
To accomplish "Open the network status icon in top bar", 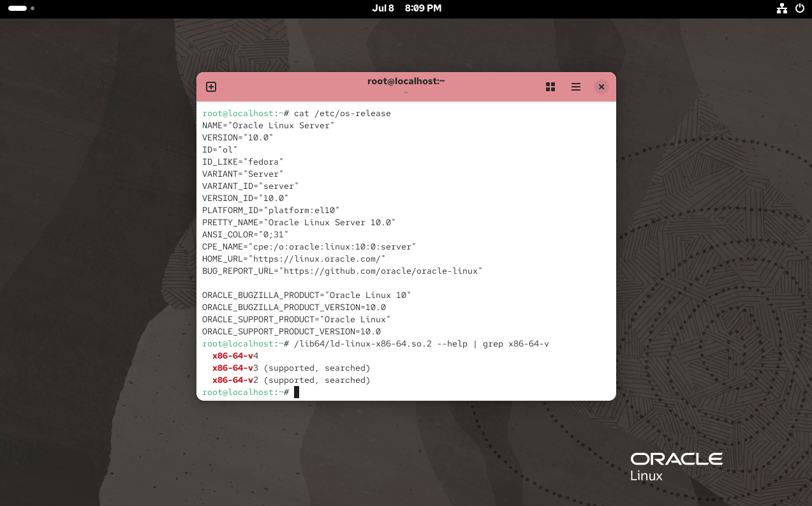I will [x=781, y=9].
